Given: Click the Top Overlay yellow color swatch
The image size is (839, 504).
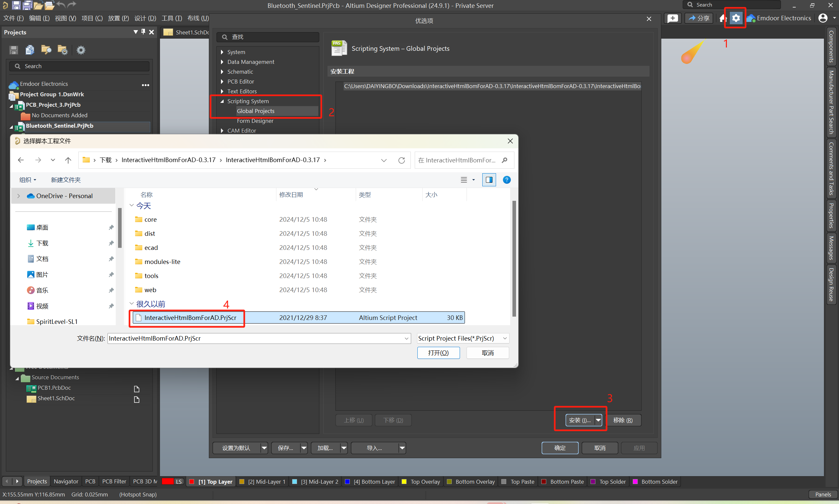Looking at the screenshot, I should tap(404, 481).
